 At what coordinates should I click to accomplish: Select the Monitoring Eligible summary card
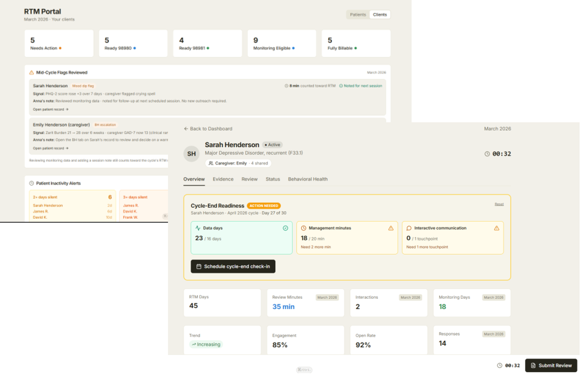282,43
